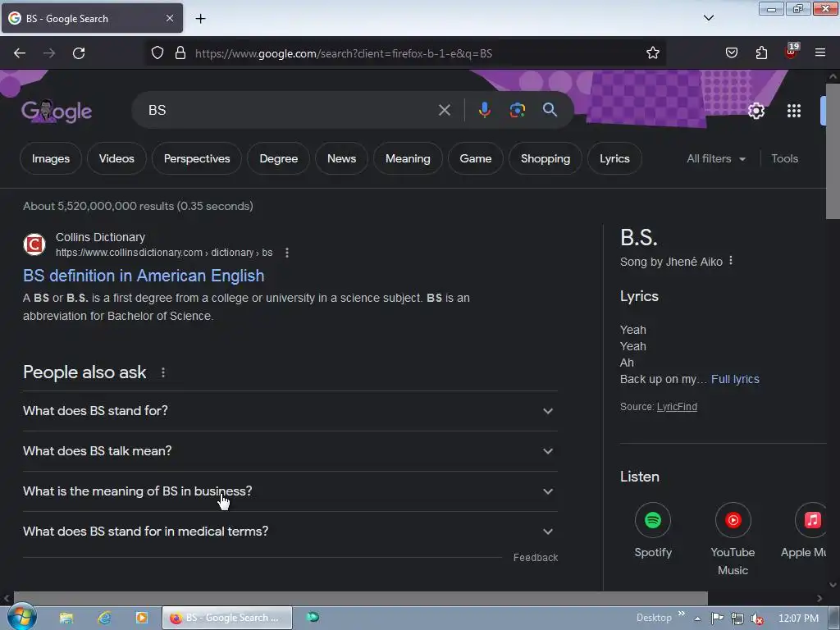This screenshot has height=630, width=840.
Task: Expand "What does BS stand for?"
Action: (290, 411)
